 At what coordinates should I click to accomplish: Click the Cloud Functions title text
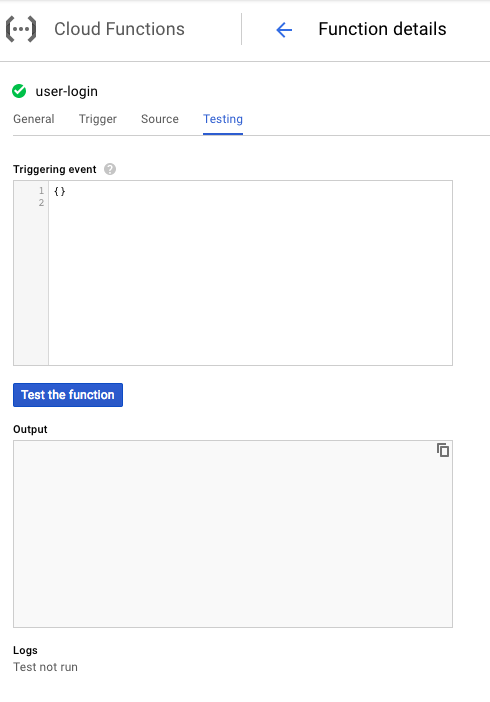tap(119, 29)
